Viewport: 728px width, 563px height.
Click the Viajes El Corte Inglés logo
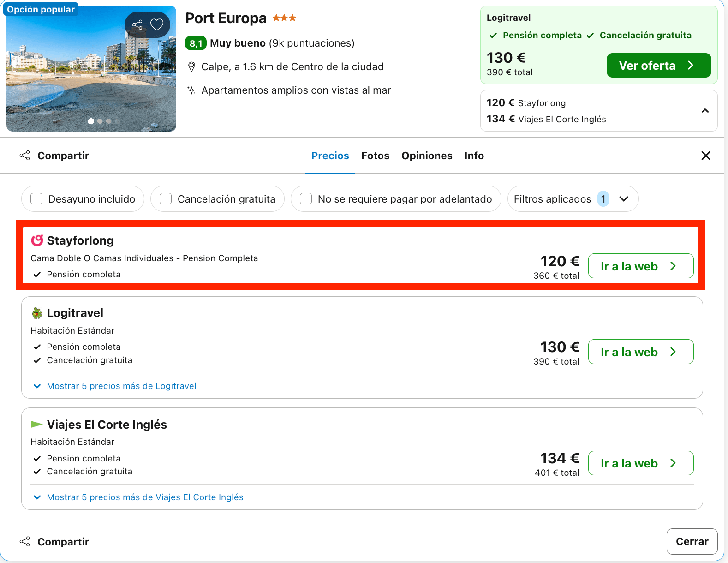coord(36,424)
